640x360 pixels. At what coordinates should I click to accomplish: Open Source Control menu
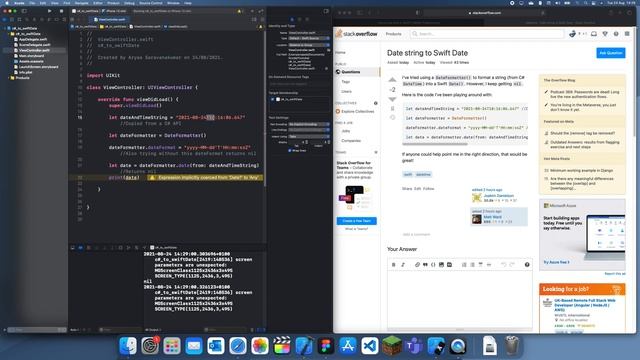pos(151,3)
